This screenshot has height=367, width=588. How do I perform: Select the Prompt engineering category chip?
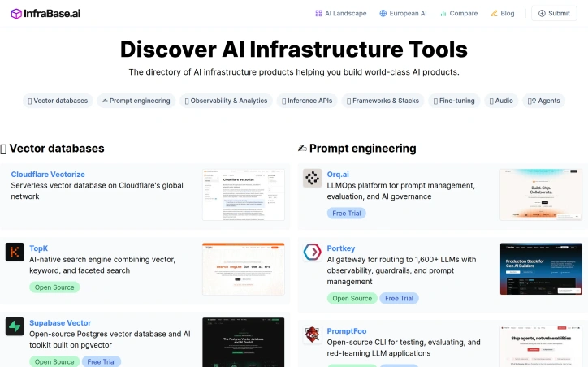(136, 101)
